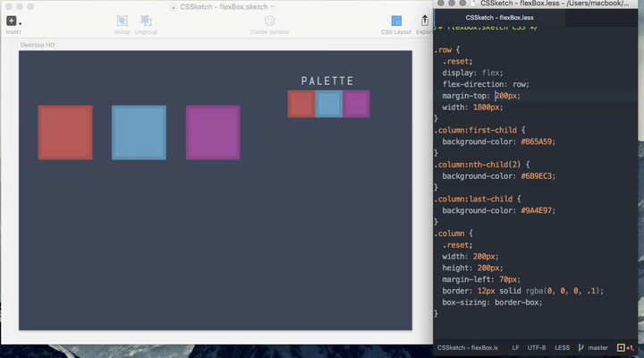Open the CSS Layout panel icon
The height and width of the screenshot is (358, 644).
[x=396, y=21]
